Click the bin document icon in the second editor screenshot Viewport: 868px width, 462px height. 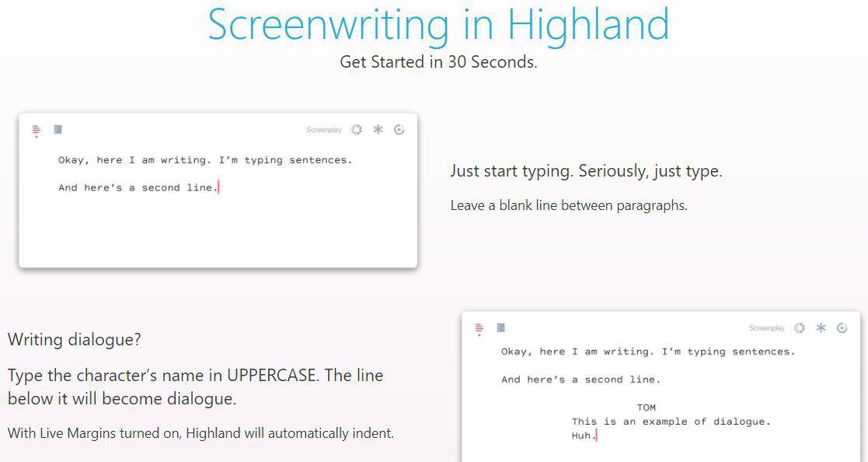tap(500, 327)
